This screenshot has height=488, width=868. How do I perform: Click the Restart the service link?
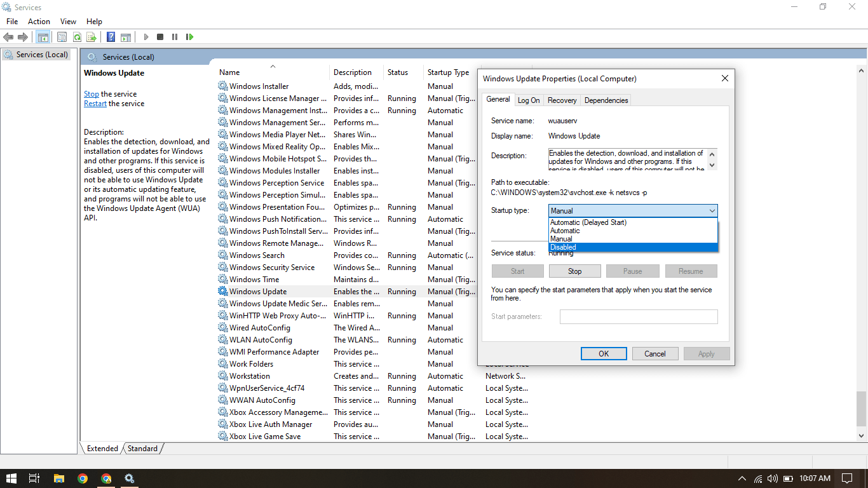(95, 104)
